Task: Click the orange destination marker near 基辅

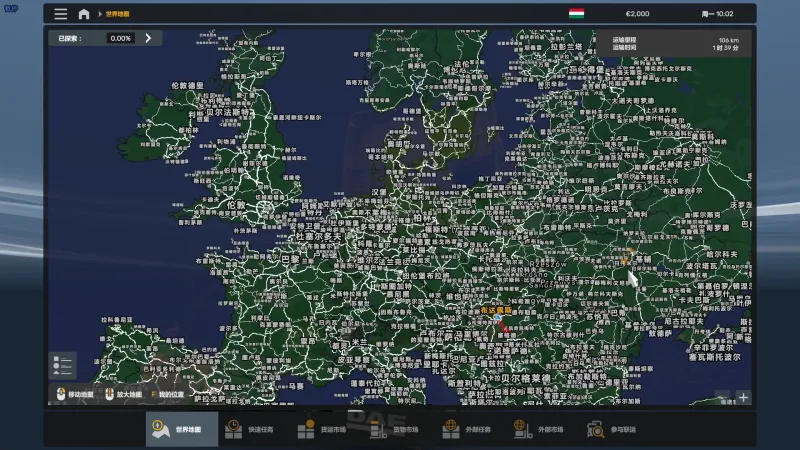Action: pyautogui.click(x=627, y=256)
